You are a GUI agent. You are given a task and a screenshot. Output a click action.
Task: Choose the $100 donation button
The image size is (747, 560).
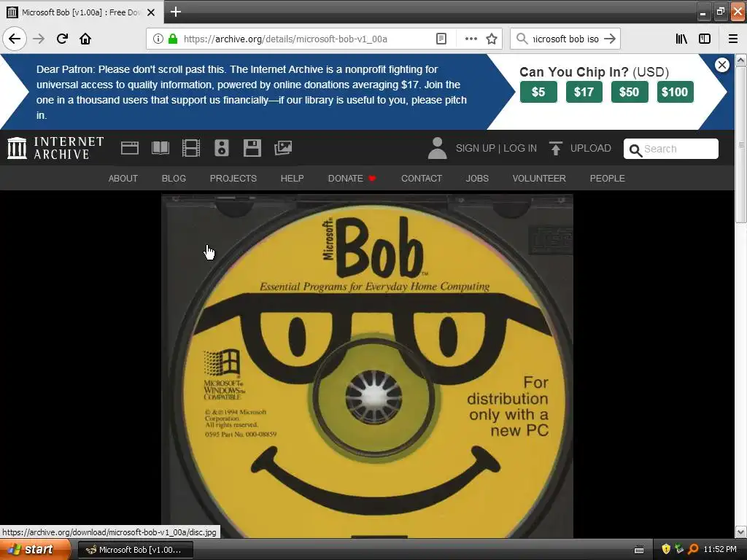coord(675,91)
